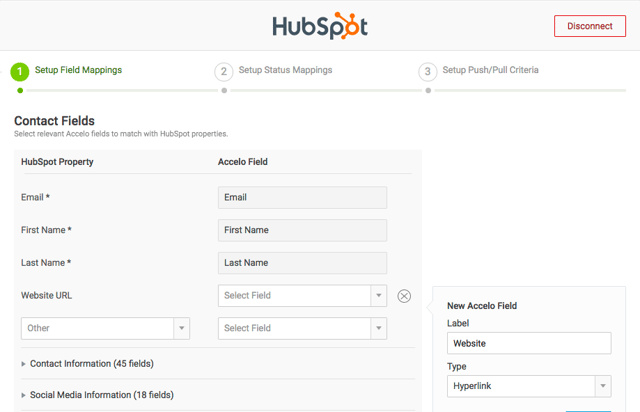Open Website URL Select Field dropdown
Viewport: 640px width, 412px height.
[x=302, y=296]
